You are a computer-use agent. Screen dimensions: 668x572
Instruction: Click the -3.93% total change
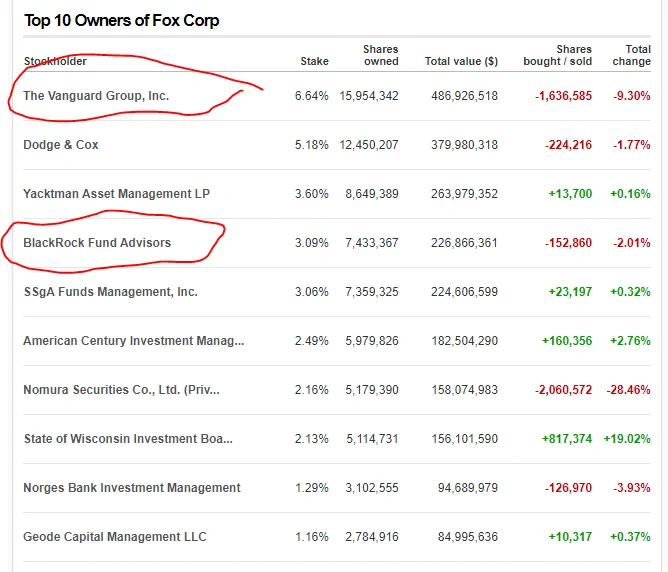(x=632, y=488)
